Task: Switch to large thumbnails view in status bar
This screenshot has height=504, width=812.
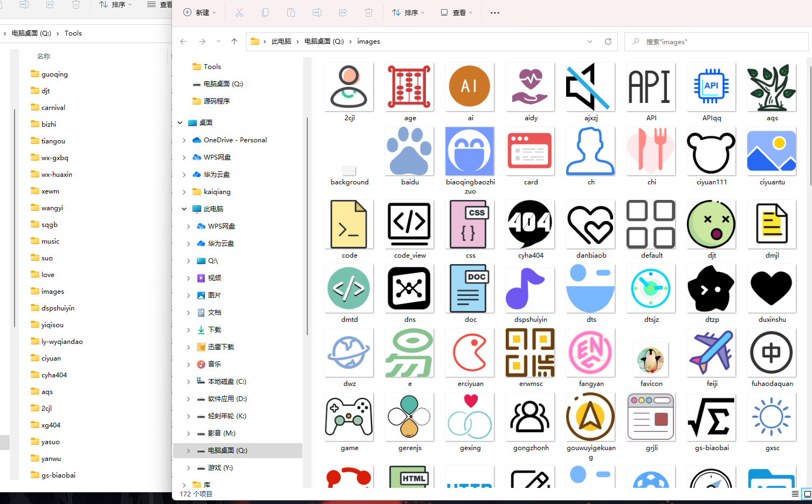Action: coord(807,494)
